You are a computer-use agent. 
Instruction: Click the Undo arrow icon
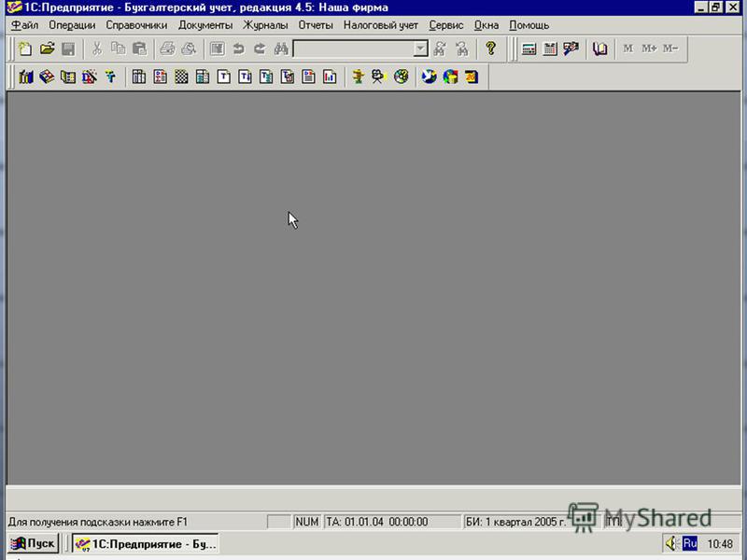[238, 49]
